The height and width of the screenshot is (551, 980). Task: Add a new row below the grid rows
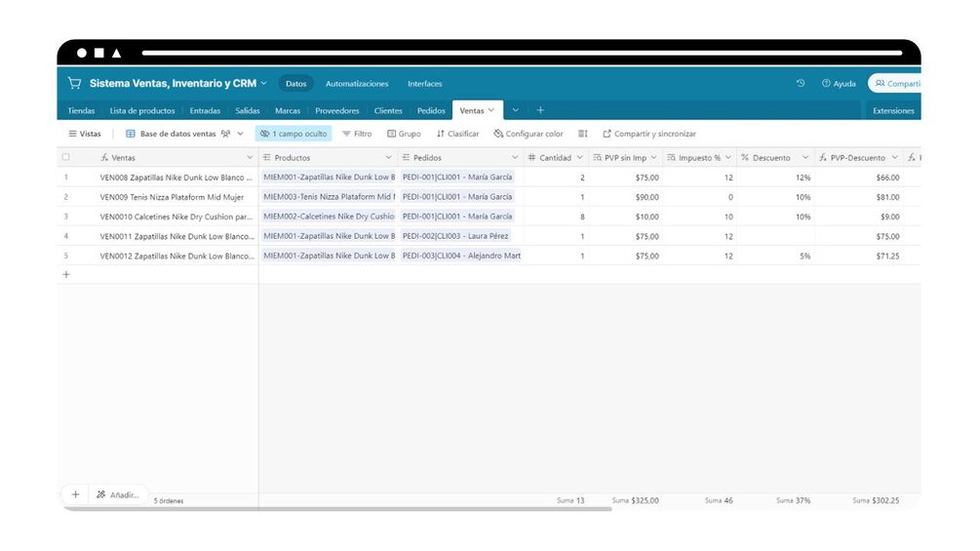point(66,274)
